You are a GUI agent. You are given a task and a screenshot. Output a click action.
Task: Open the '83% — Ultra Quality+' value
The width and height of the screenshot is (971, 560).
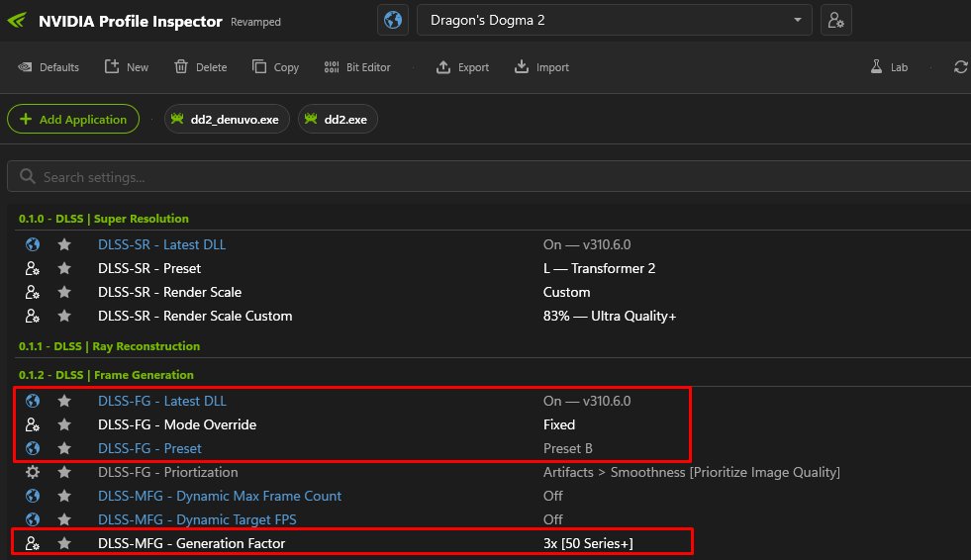coord(610,316)
